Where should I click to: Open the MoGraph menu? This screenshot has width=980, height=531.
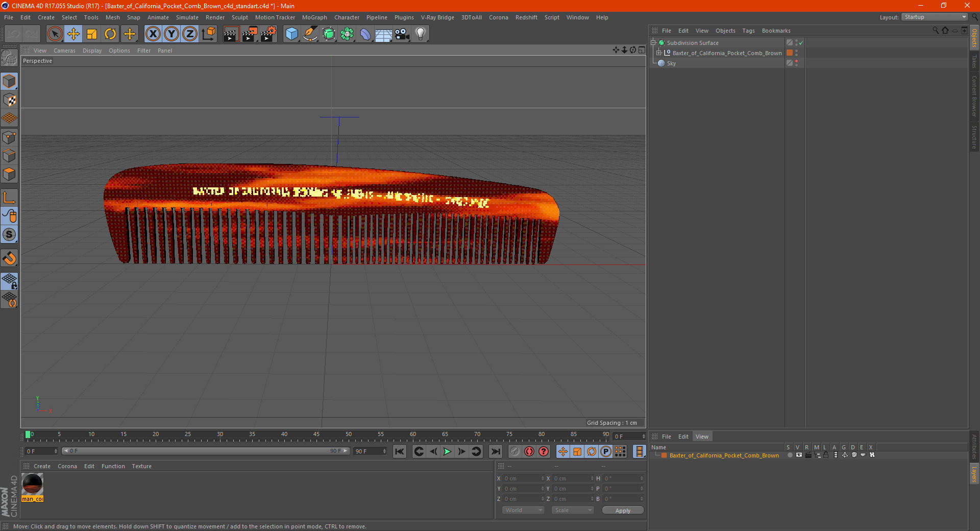tap(314, 17)
